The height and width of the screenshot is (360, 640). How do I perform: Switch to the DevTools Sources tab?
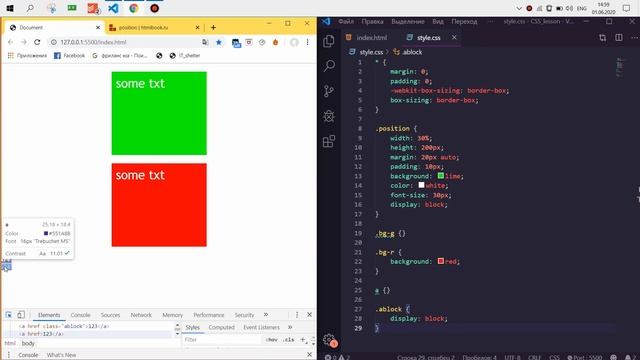(110, 315)
